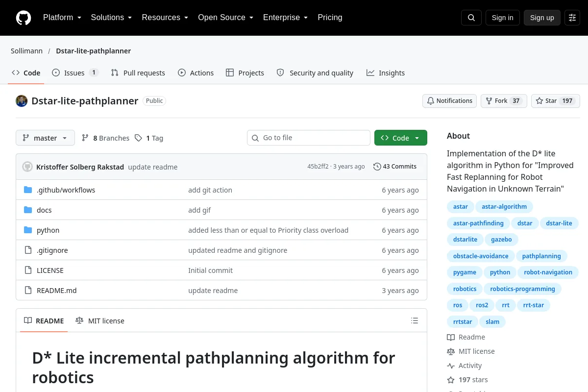Viewport: 588px width, 392px height.
Task: Click the README.md file icon
Action: pyautogui.click(x=28, y=291)
